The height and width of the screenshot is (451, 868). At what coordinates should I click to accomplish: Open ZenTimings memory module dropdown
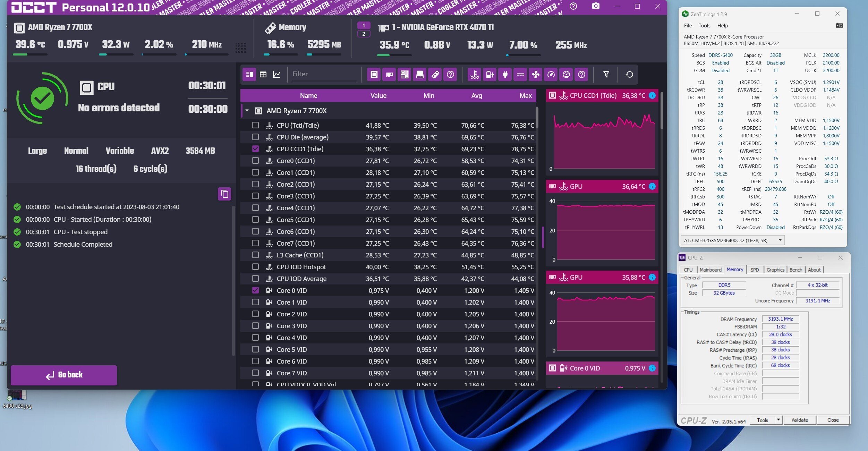click(732, 240)
